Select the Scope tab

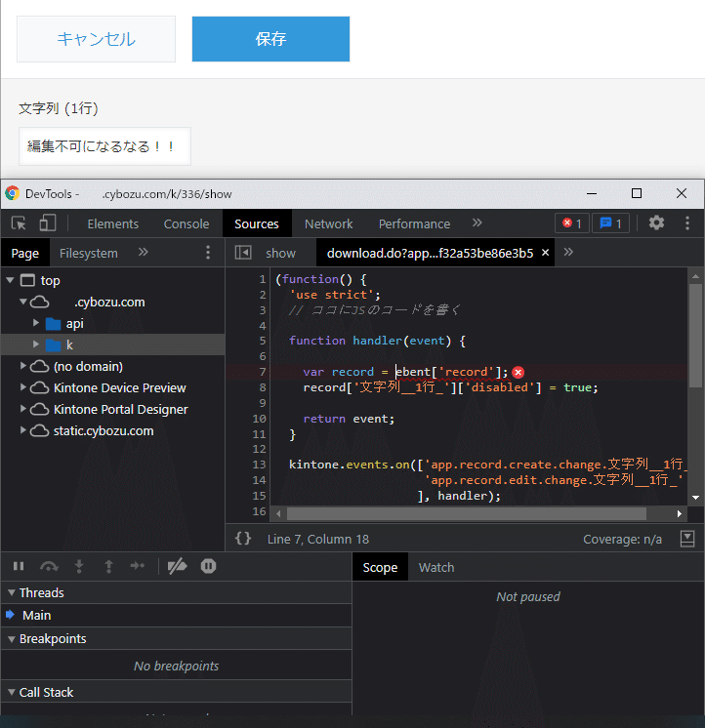click(x=380, y=567)
